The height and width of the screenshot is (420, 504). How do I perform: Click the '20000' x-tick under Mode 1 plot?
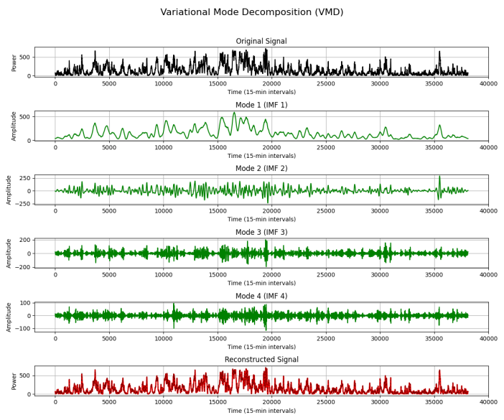point(272,147)
